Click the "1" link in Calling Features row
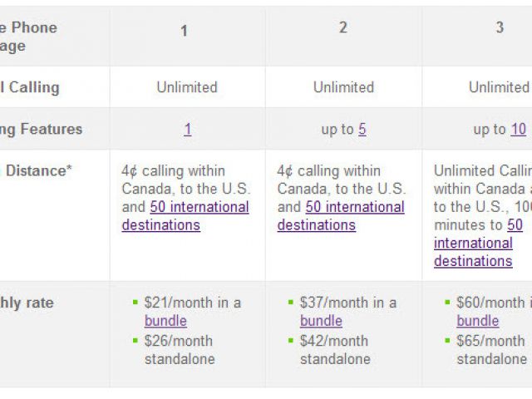 188,129
